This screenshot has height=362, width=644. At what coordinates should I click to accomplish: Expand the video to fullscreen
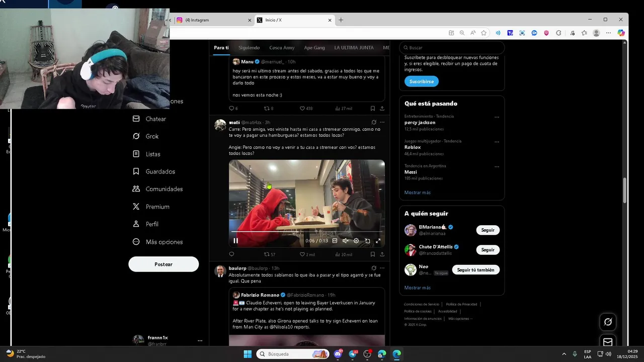point(378,241)
